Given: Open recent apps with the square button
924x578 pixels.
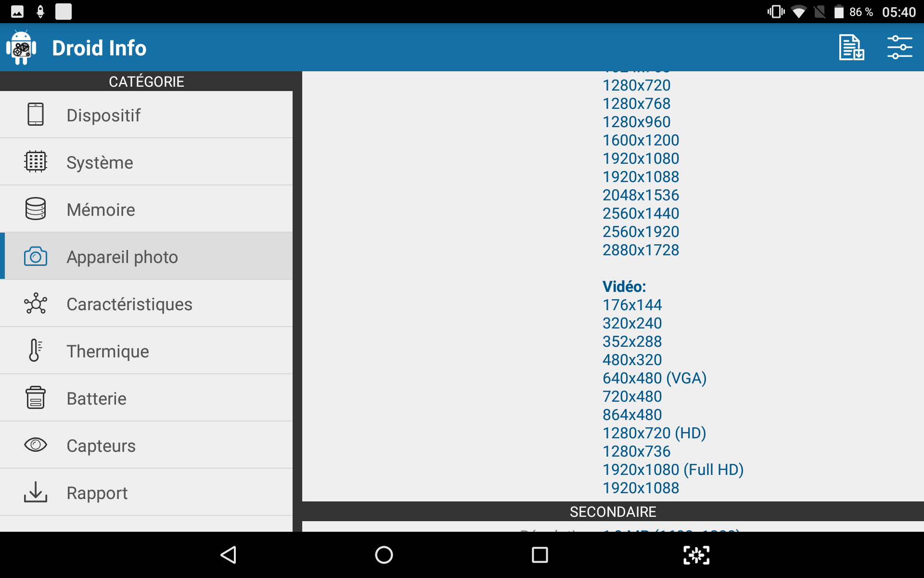Looking at the screenshot, I should pos(539,555).
